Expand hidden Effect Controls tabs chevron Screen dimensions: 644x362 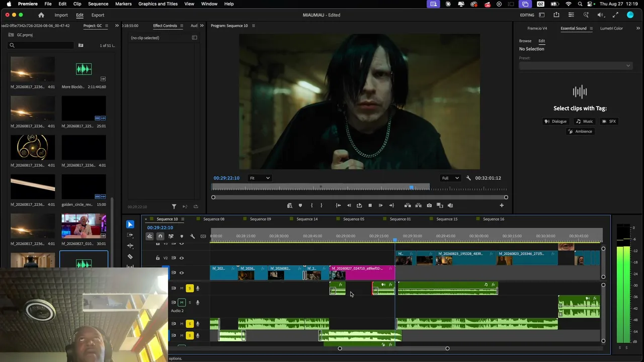[202, 26]
